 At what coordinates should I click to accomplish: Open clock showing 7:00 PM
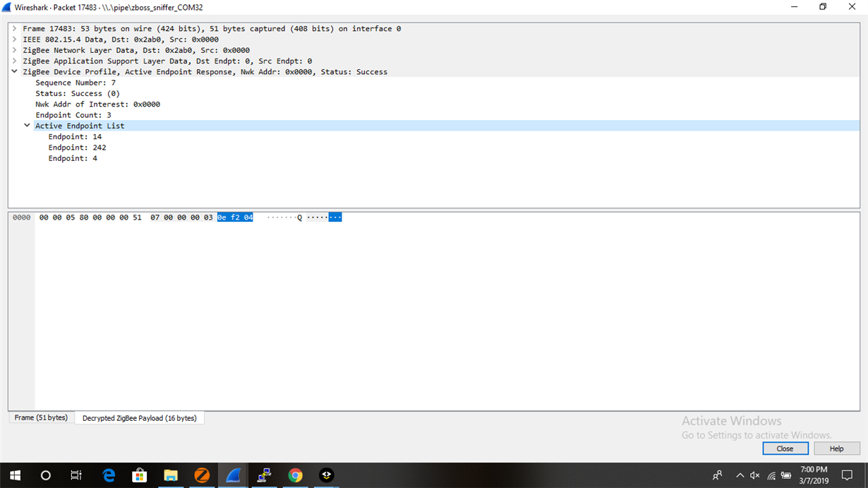pos(814,475)
